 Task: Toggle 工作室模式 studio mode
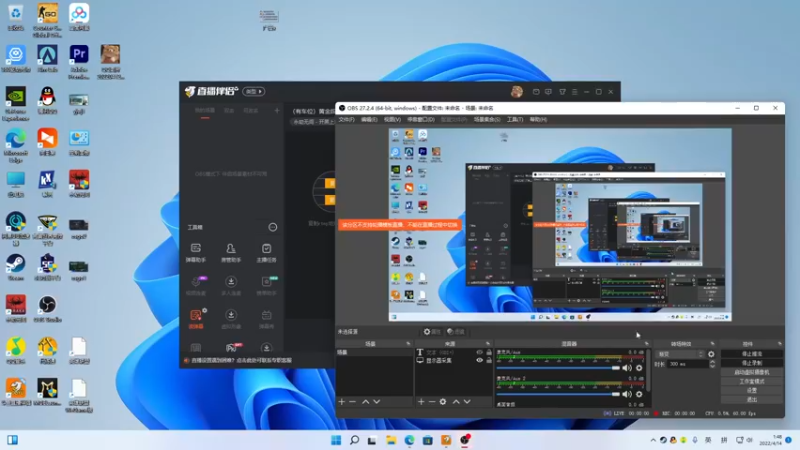coord(752,381)
